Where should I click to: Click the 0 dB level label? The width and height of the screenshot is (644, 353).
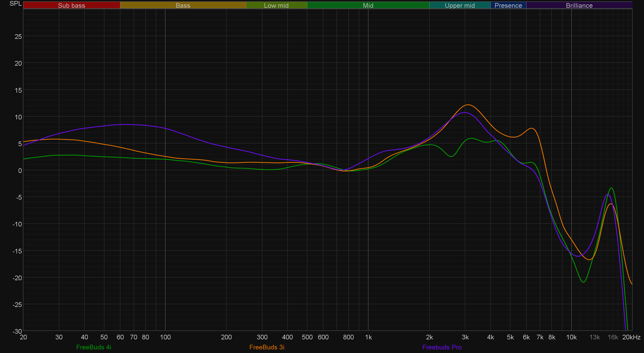pyautogui.click(x=20, y=171)
